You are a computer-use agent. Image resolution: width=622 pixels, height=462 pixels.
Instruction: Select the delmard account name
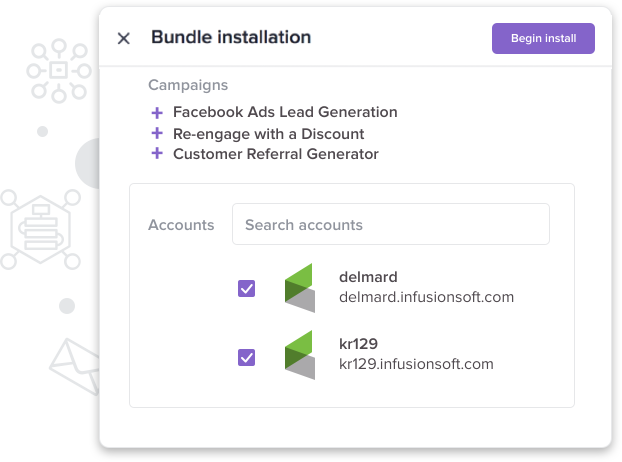(x=368, y=277)
